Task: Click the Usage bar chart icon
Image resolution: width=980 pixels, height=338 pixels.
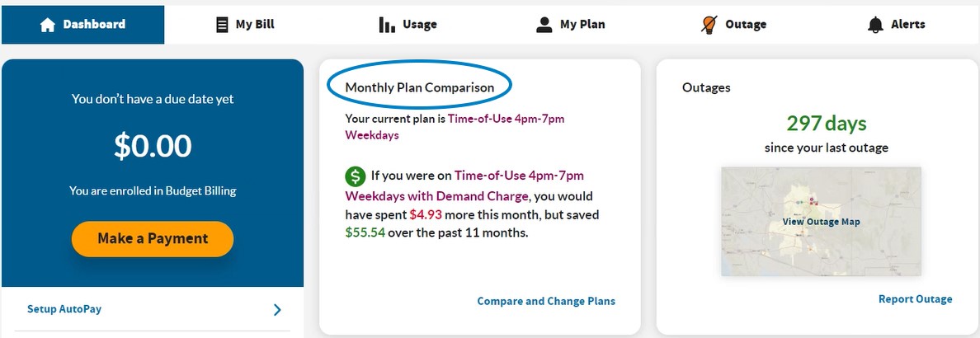Action: [387, 25]
